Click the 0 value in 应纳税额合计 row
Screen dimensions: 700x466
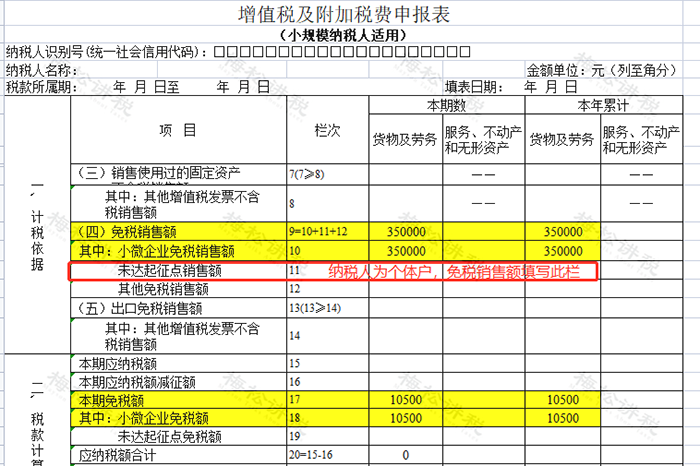[x=406, y=455]
